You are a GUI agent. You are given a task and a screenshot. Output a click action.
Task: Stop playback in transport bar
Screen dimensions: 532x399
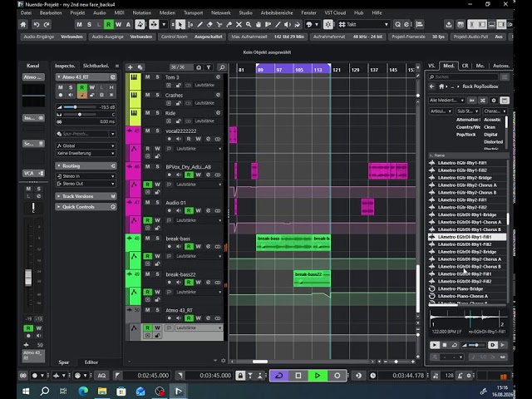298,375
